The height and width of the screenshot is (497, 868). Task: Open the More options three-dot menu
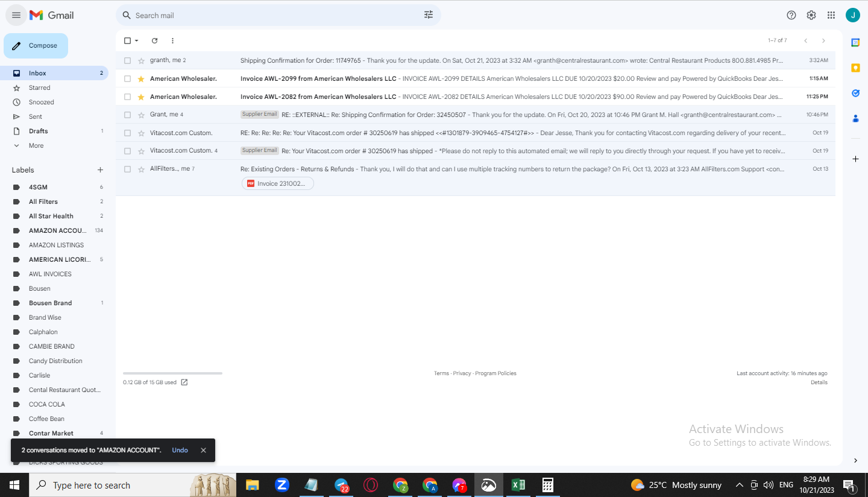click(x=172, y=40)
